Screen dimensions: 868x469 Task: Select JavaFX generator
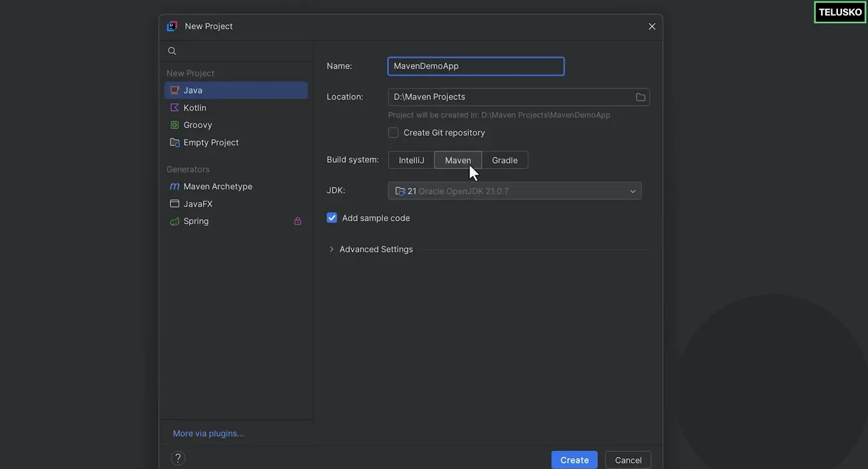point(236,204)
